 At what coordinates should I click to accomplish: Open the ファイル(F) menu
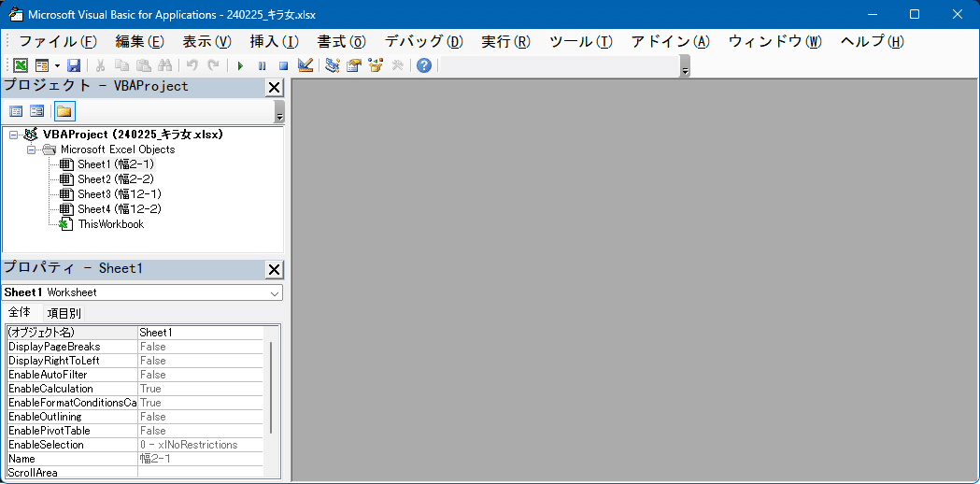click(x=58, y=42)
